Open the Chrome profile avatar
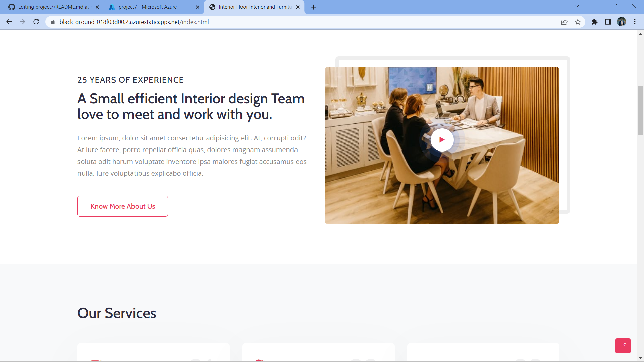Screen dimensions: 644x362 tap(621, 22)
